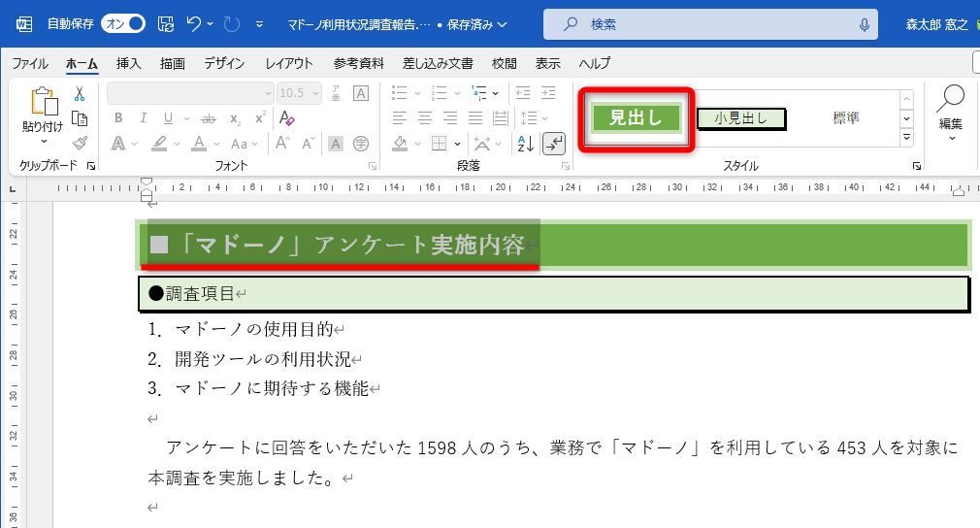This screenshot has height=528, width=980.
Task: Click the Distributed alignment icon
Action: tap(500, 118)
